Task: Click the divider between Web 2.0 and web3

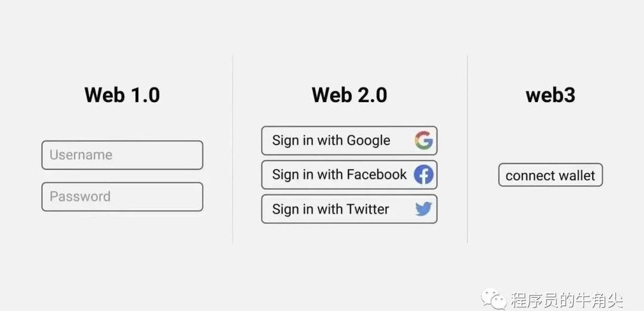Action: [x=467, y=149]
